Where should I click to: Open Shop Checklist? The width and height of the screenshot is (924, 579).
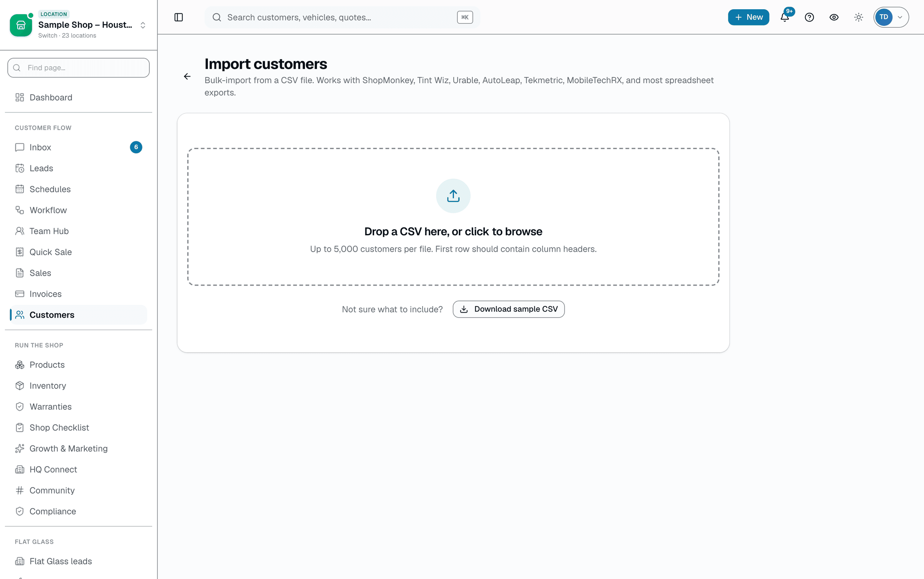[79, 428]
